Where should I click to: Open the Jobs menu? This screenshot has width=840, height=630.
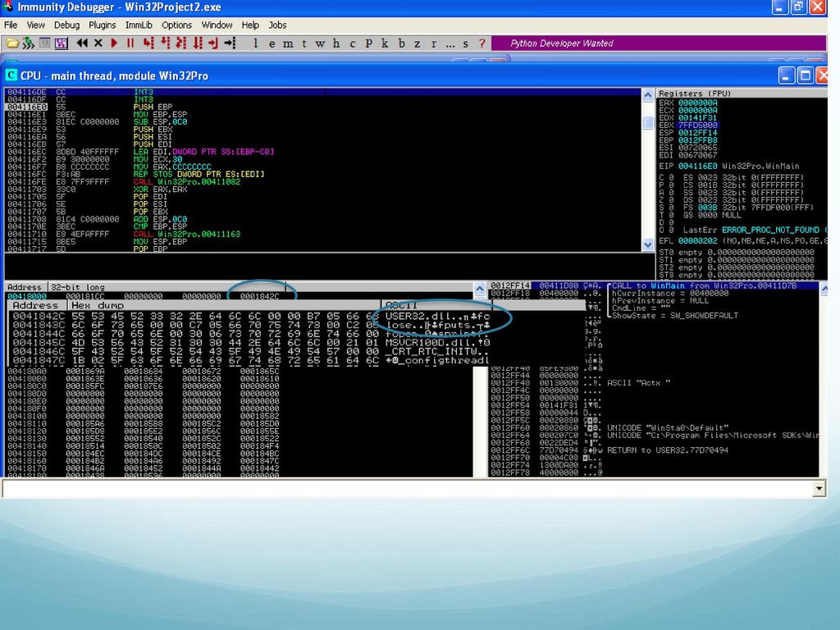pyautogui.click(x=277, y=25)
